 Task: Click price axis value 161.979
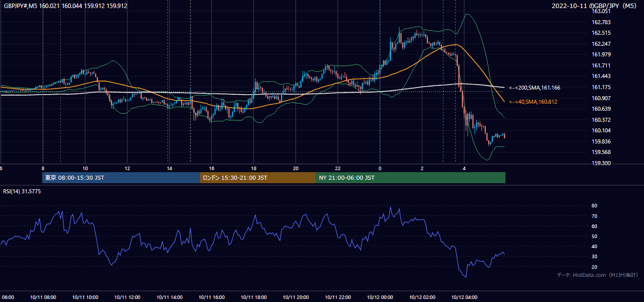coord(601,54)
